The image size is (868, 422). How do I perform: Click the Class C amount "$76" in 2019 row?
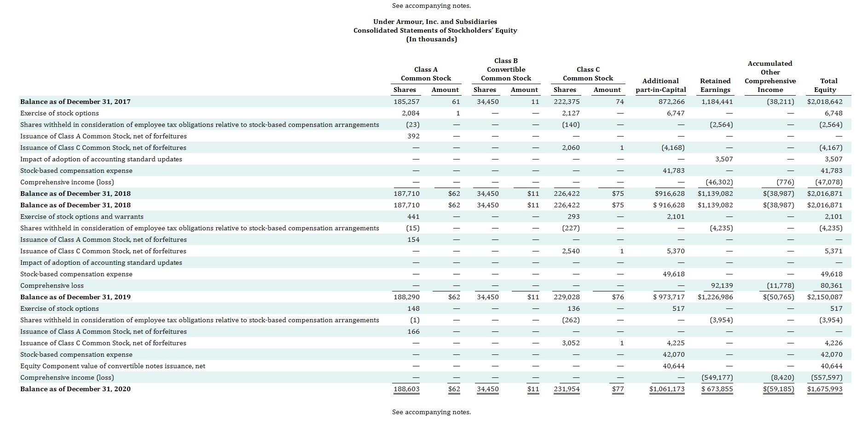(618, 297)
